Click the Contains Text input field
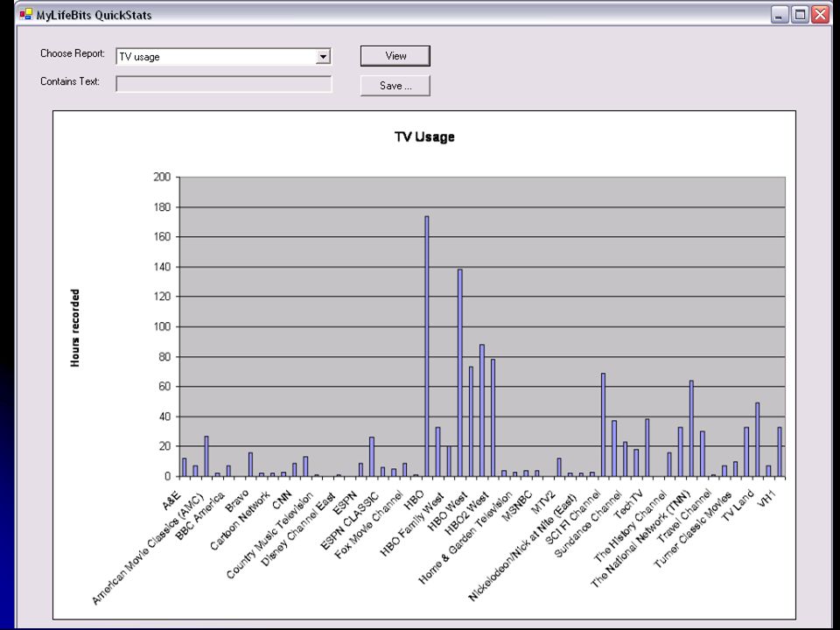This screenshot has width=840, height=630. (224, 84)
